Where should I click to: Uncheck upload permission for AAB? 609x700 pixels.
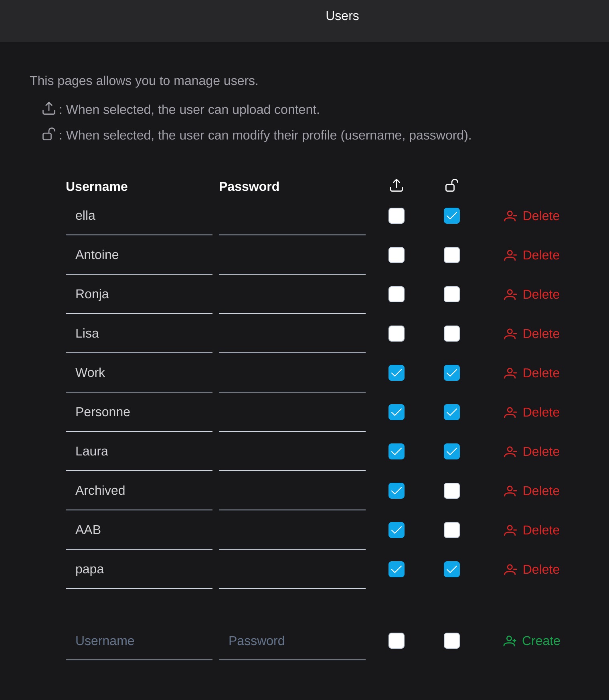pyautogui.click(x=396, y=530)
